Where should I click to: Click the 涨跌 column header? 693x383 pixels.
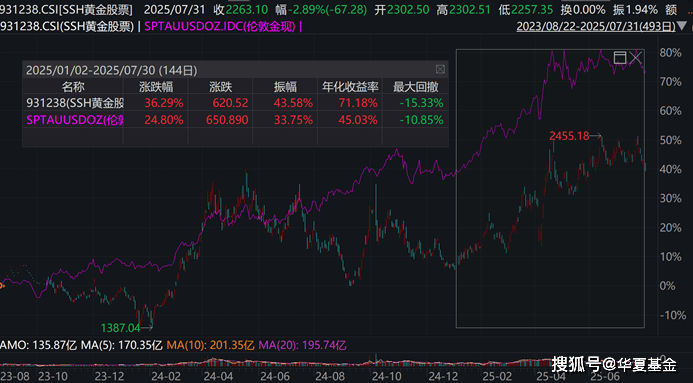pyautogui.click(x=221, y=87)
